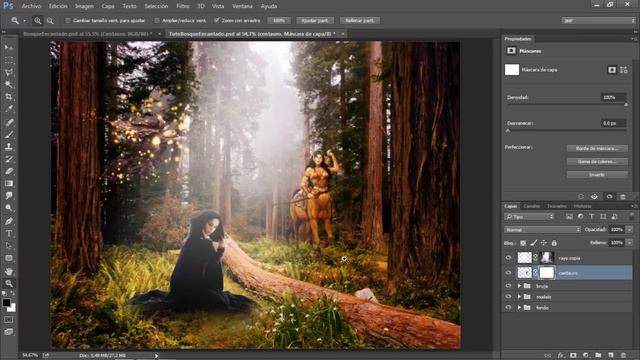Select the Pen tool
The height and width of the screenshot is (360, 640).
9,221
